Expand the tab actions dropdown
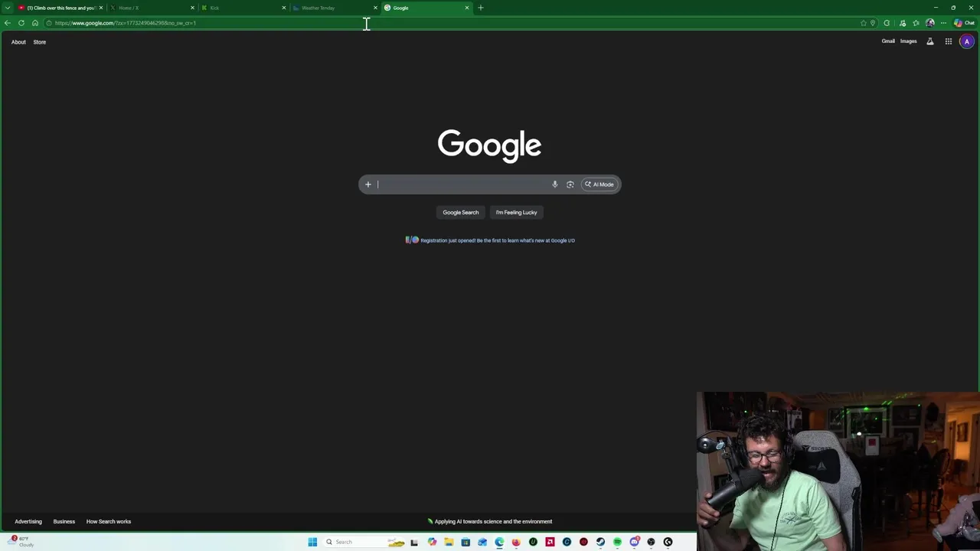980x551 pixels. coord(7,8)
